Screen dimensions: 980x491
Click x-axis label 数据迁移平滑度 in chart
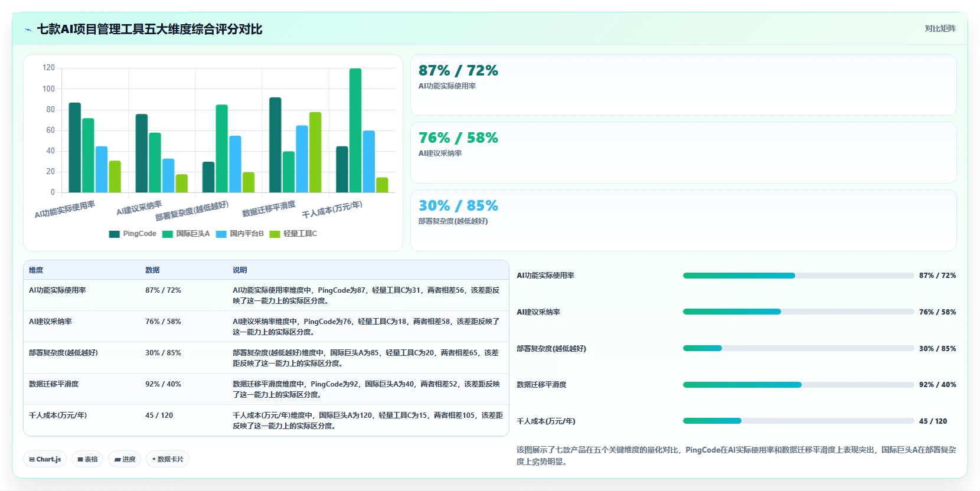[269, 209]
